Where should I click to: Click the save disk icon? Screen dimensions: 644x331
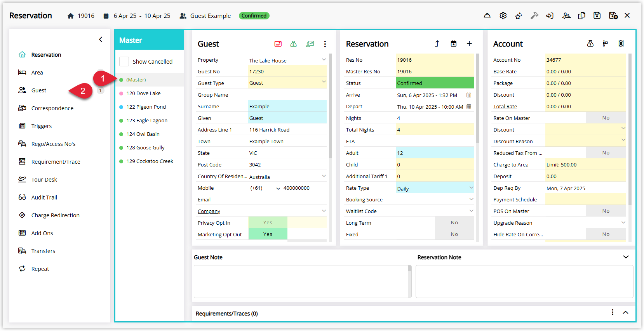click(597, 16)
